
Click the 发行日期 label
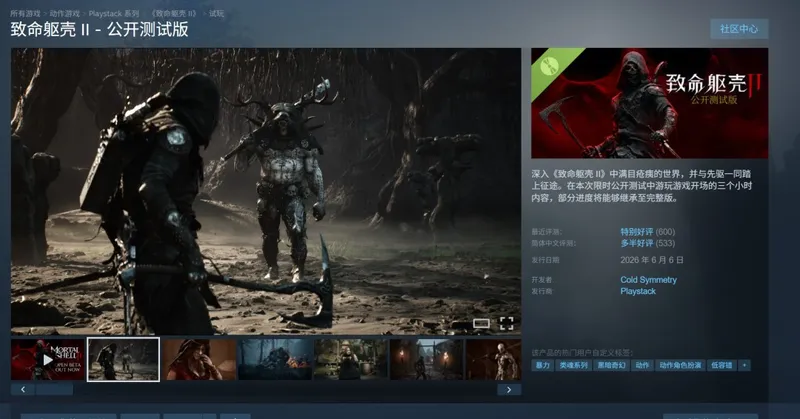pos(545,260)
